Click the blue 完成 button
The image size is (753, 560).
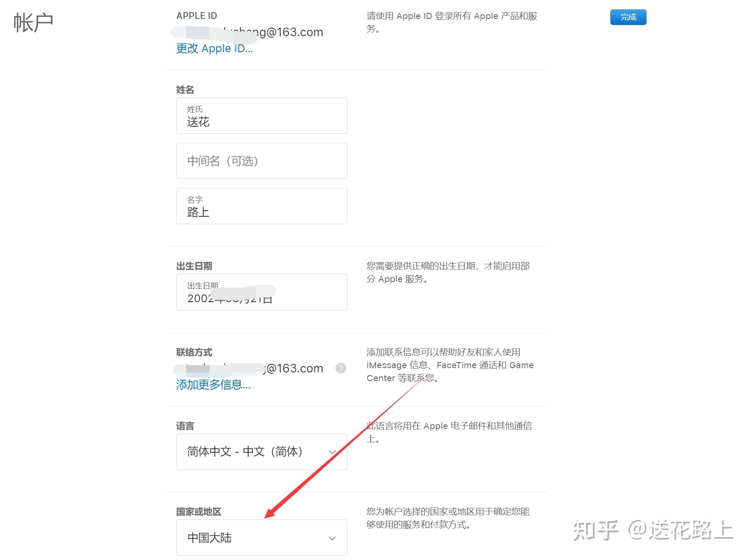point(628,17)
